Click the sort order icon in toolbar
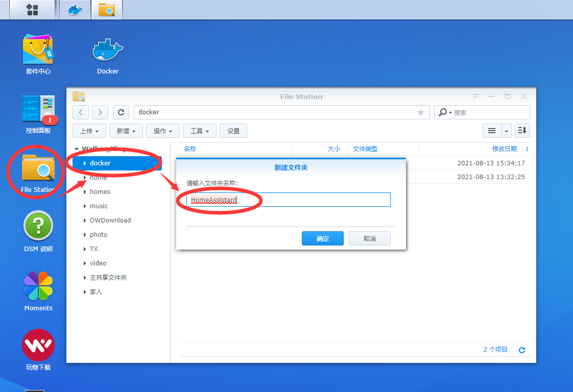573x392 pixels. click(x=522, y=131)
